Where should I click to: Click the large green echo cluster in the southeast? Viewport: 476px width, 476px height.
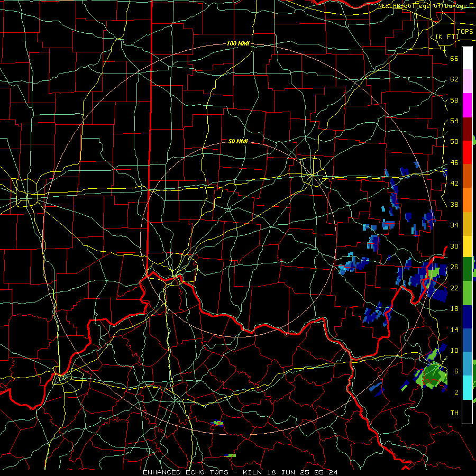point(431,376)
